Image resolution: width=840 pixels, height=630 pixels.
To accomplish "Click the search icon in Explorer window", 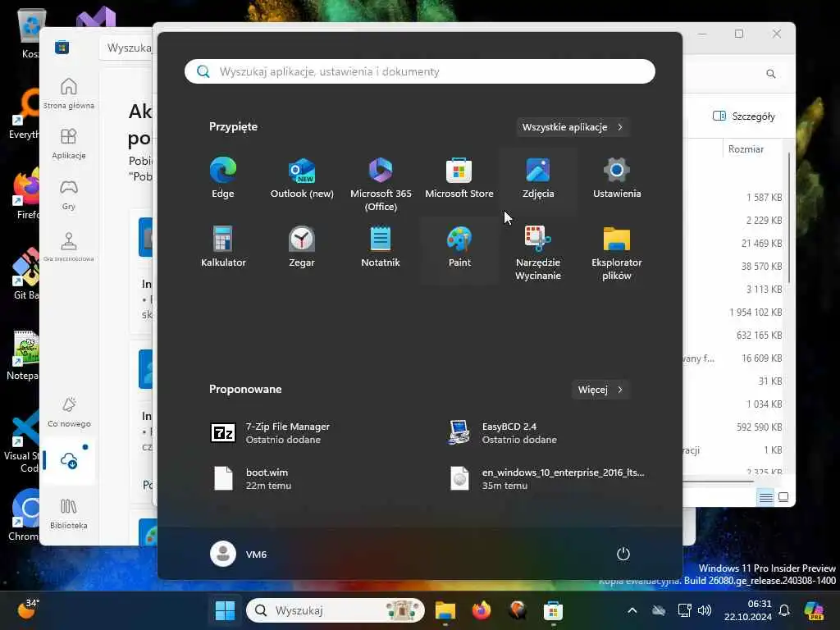I will coord(771,73).
